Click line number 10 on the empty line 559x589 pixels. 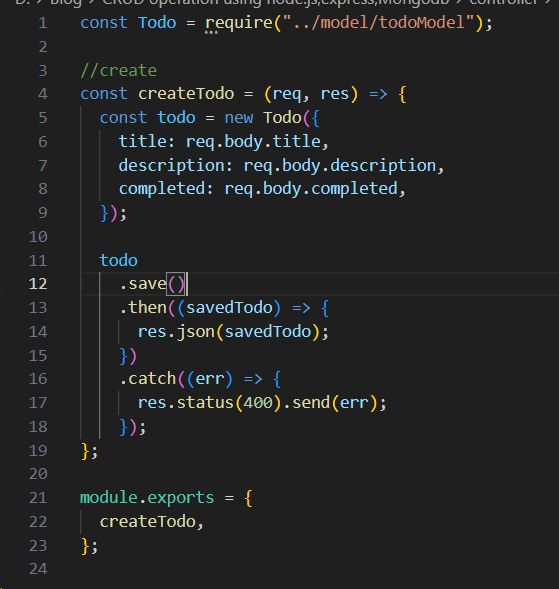[38, 237]
